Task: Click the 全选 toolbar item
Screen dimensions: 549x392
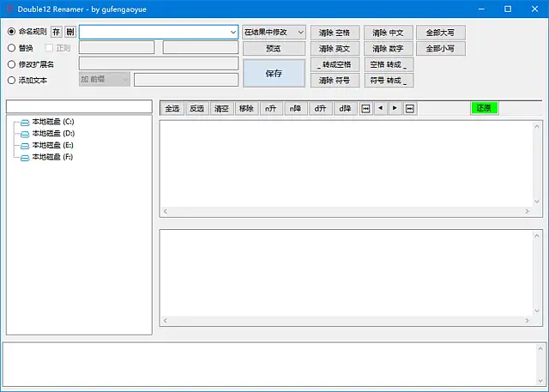Action: (172, 108)
